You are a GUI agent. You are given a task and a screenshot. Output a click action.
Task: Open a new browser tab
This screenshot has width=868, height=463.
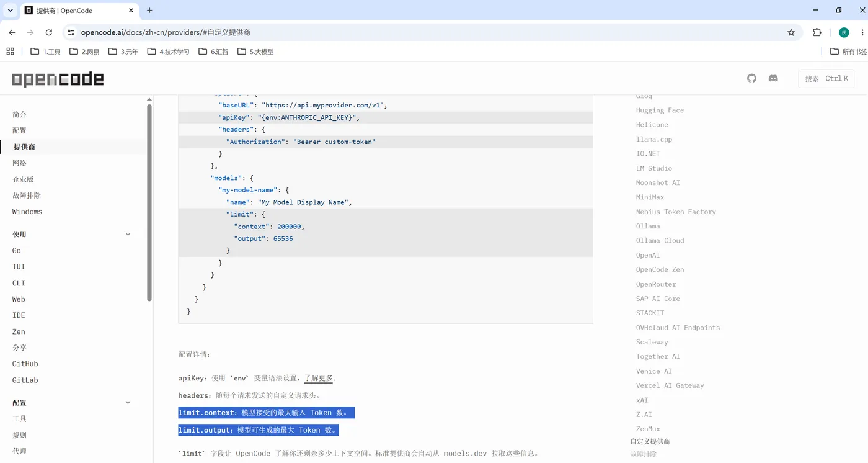149,11
